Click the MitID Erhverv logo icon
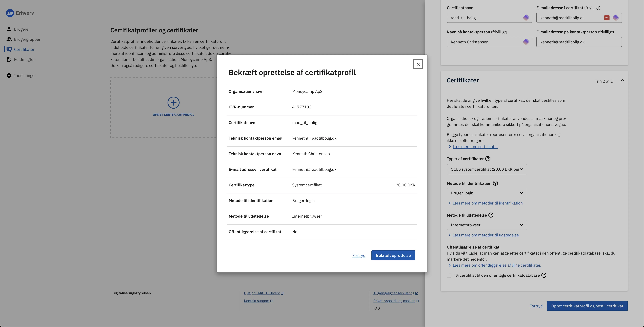This screenshot has height=327, width=644. pos(10,13)
